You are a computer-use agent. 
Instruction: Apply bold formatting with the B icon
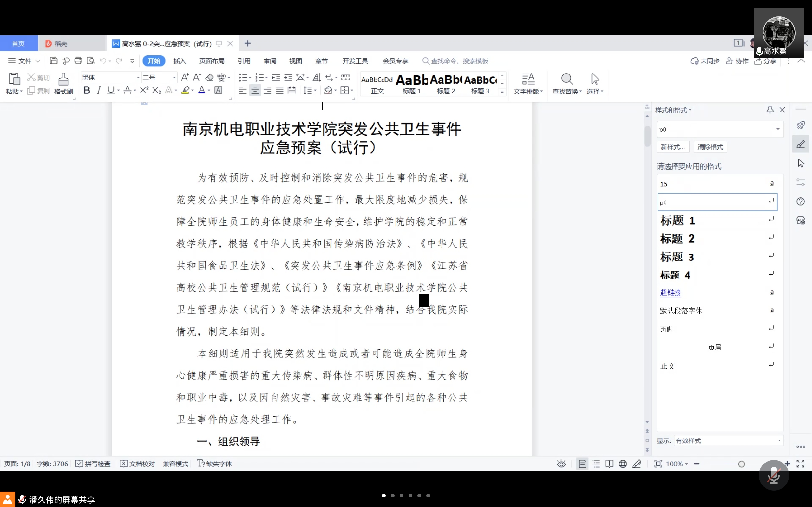(x=87, y=90)
